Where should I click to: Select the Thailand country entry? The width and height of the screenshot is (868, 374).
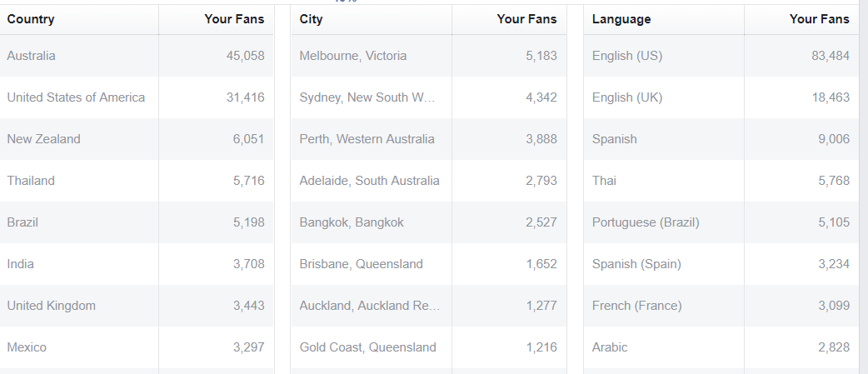pos(137,181)
